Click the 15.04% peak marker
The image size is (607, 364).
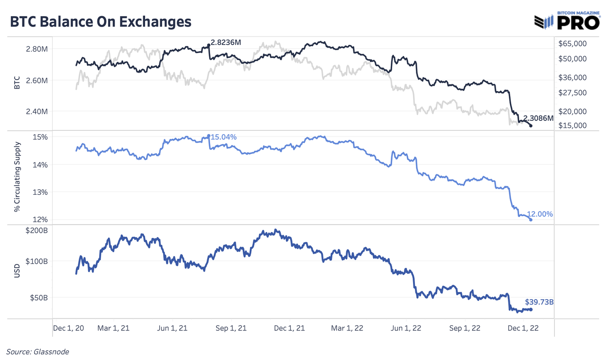coord(209,136)
